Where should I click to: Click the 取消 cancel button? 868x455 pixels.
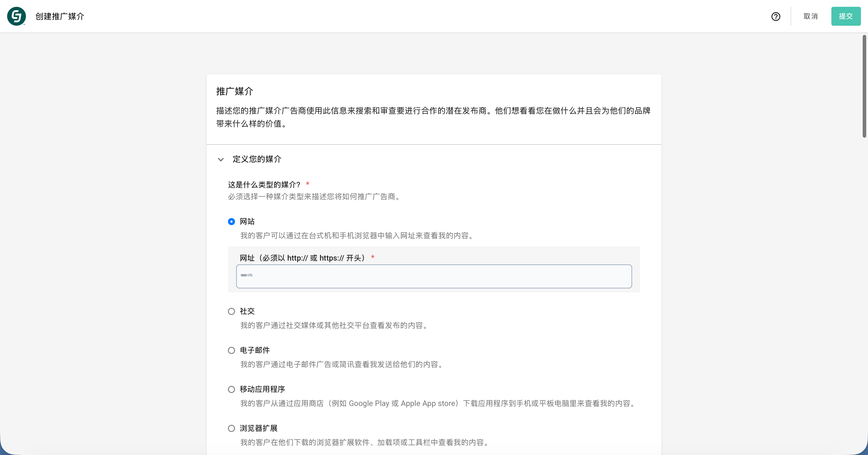pyautogui.click(x=810, y=16)
